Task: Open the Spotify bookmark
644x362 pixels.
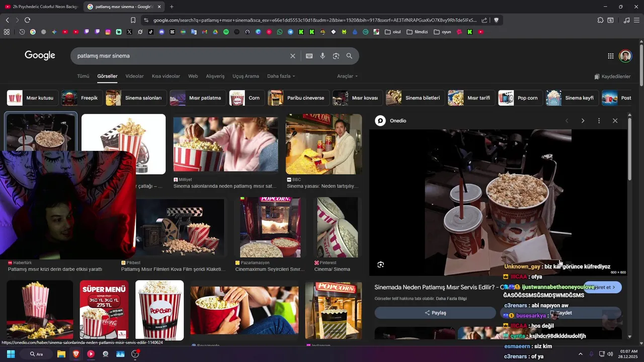Action: pyautogui.click(x=226, y=32)
